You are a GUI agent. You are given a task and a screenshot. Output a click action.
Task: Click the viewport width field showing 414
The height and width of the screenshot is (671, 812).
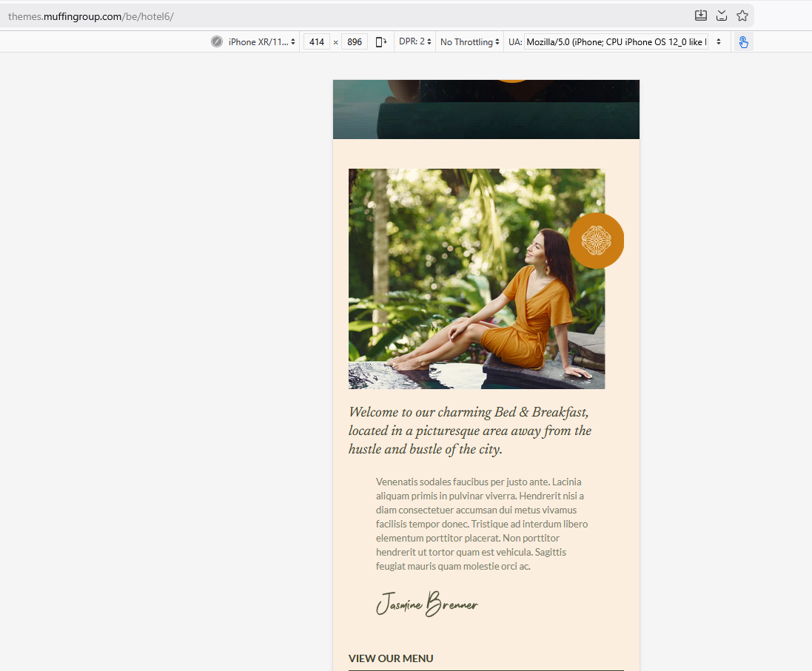pyautogui.click(x=316, y=42)
